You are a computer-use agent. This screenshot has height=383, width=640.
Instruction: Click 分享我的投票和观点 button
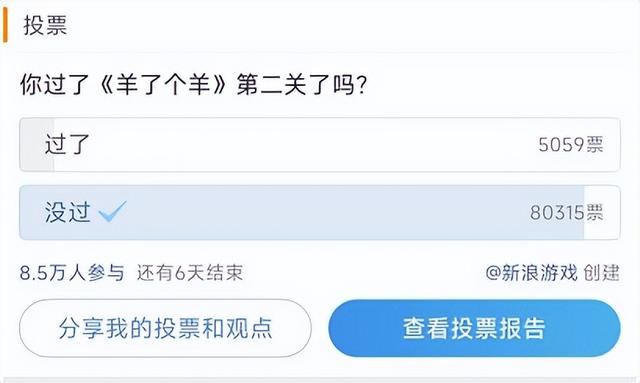[x=165, y=328]
